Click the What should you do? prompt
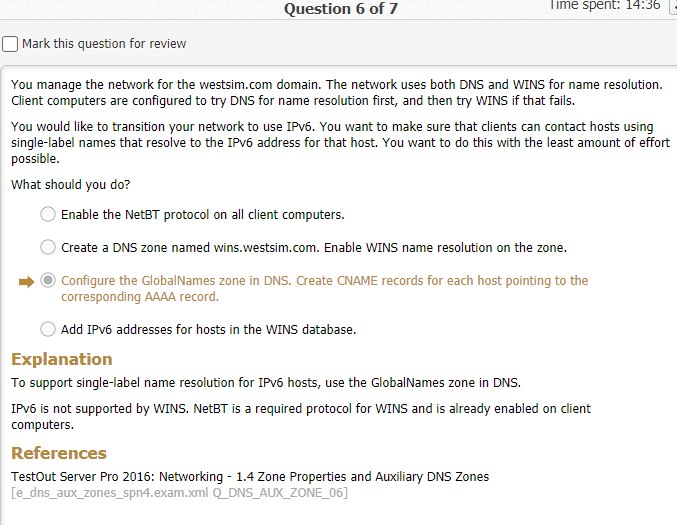The height and width of the screenshot is (525, 677). click(71, 185)
